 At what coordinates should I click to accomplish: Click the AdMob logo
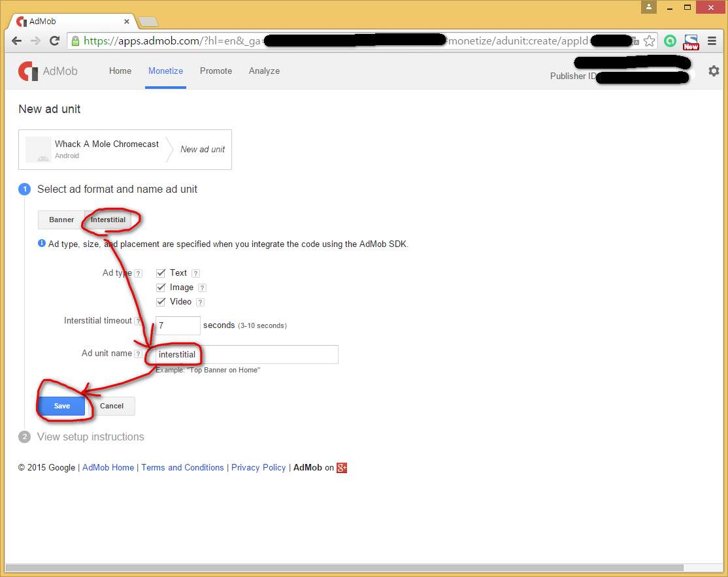tap(48, 71)
